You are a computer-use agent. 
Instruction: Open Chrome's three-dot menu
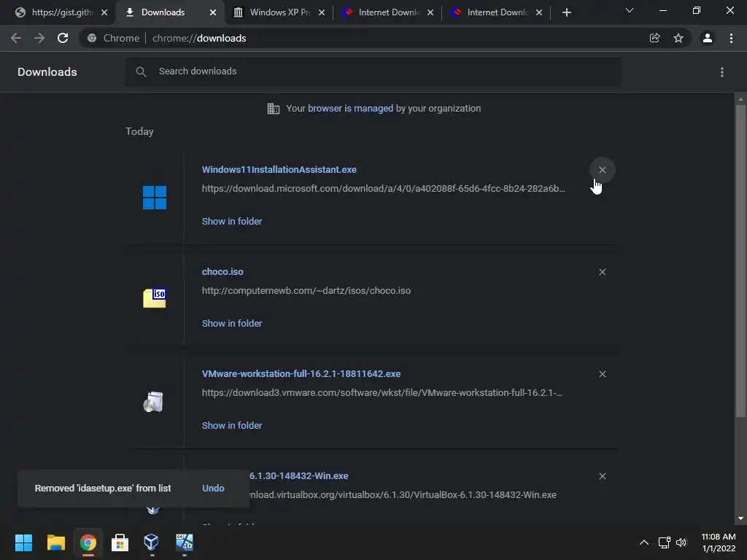coord(731,38)
